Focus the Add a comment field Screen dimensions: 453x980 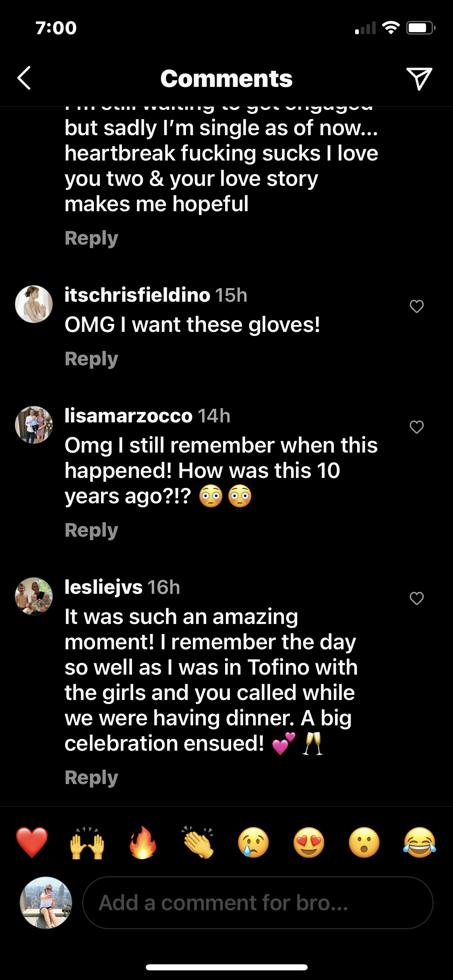coord(258,903)
